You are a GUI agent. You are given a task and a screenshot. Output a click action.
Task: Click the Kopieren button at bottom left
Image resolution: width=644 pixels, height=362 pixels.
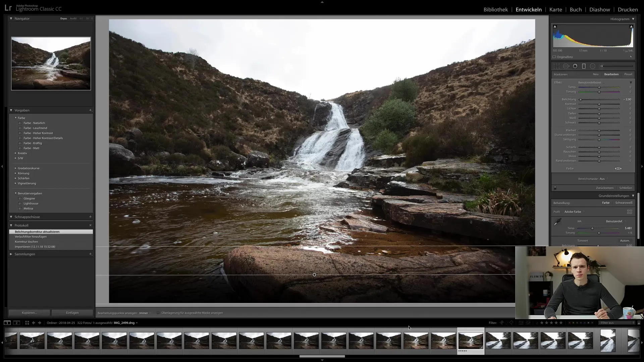pyautogui.click(x=29, y=312)
